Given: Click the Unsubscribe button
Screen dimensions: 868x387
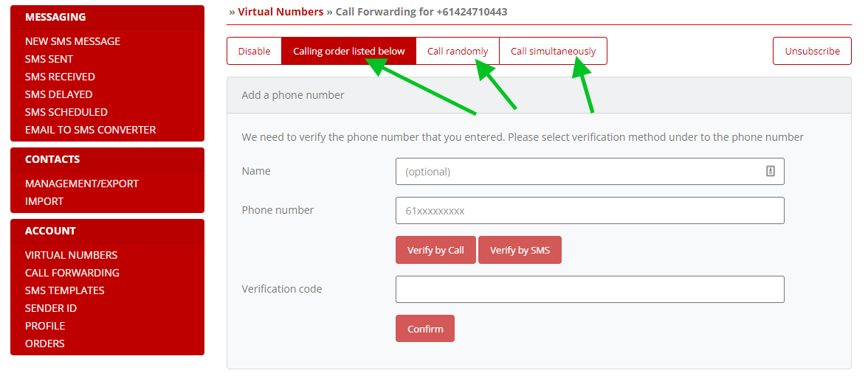Looking at the screenshot, I should pos(812,52).
